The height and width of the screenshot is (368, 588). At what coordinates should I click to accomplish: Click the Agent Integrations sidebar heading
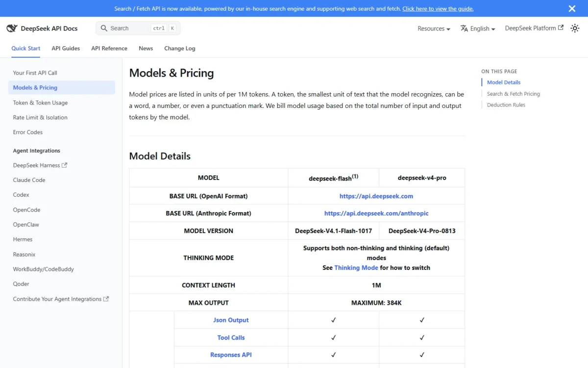(37, 151)
